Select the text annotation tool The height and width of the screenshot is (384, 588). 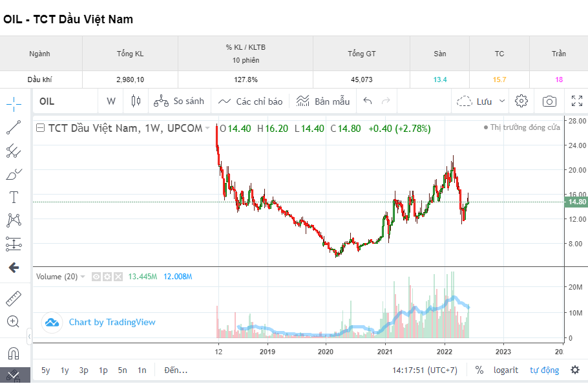[x=14, y=197]
